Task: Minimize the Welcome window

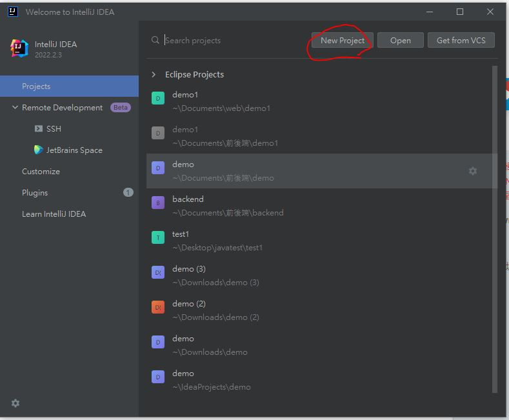Action: click(429, 12)
